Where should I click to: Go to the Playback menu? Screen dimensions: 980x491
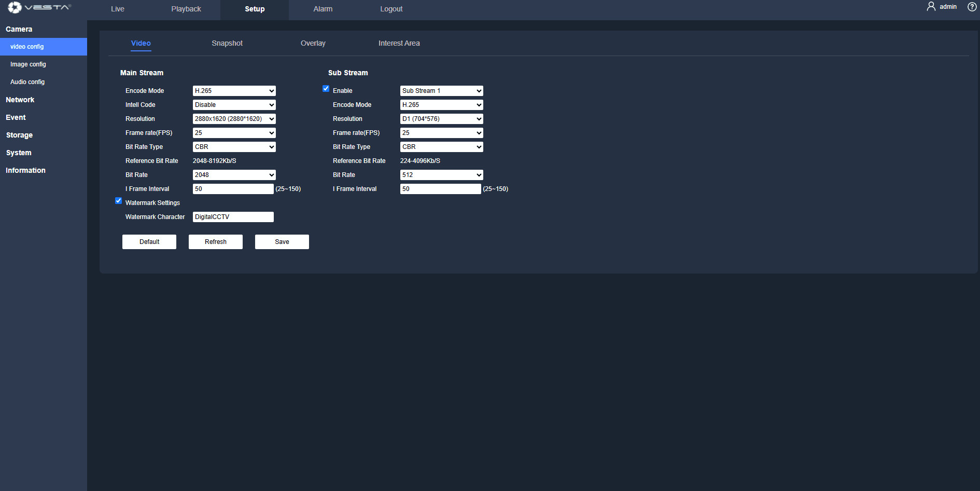(x=186, y=9)
